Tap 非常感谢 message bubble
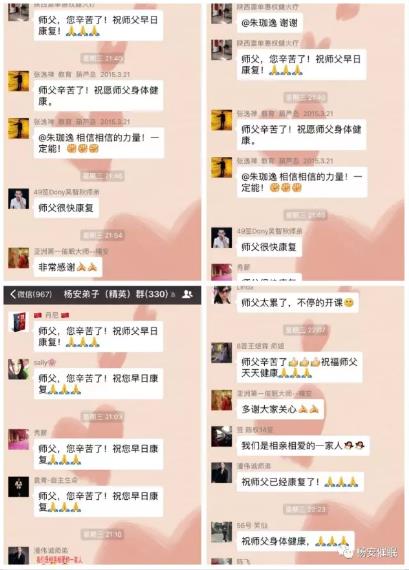Screen dimensions: 409x570 pos(68,267)
